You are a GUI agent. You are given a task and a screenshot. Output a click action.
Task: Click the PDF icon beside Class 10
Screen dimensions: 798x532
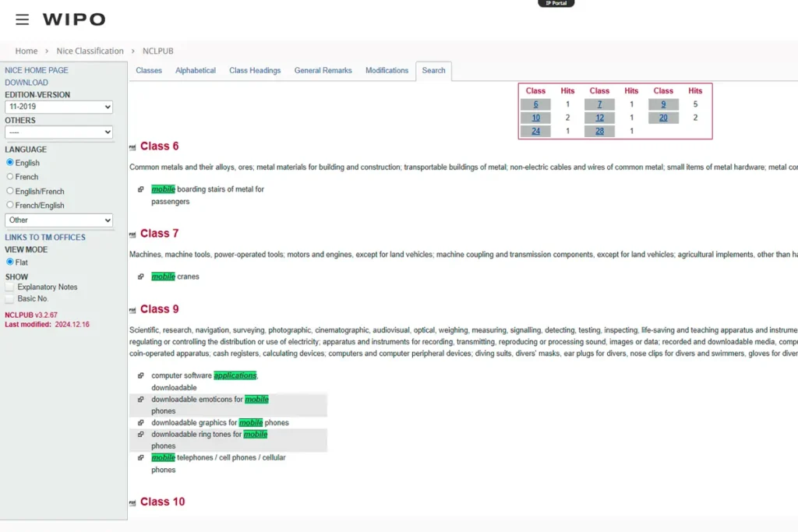click(132, 503)
